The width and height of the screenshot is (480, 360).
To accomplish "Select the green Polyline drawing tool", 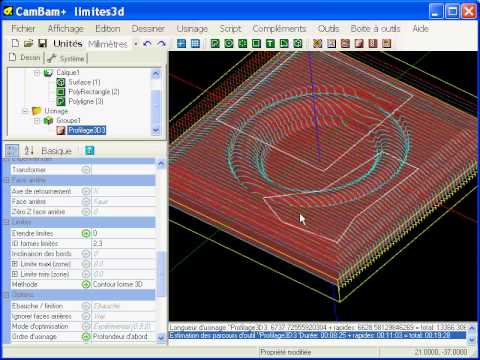I will point(215,43).
